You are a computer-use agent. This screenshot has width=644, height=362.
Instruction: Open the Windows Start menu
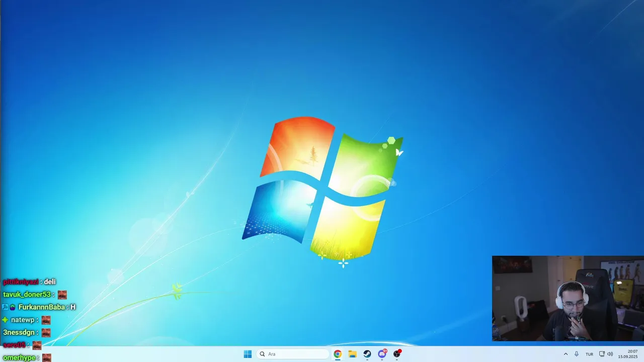coord(248,354)
